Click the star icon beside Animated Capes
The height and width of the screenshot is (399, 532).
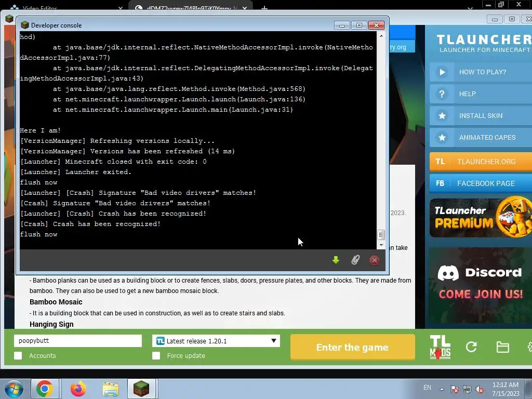[x=442, y=137]
